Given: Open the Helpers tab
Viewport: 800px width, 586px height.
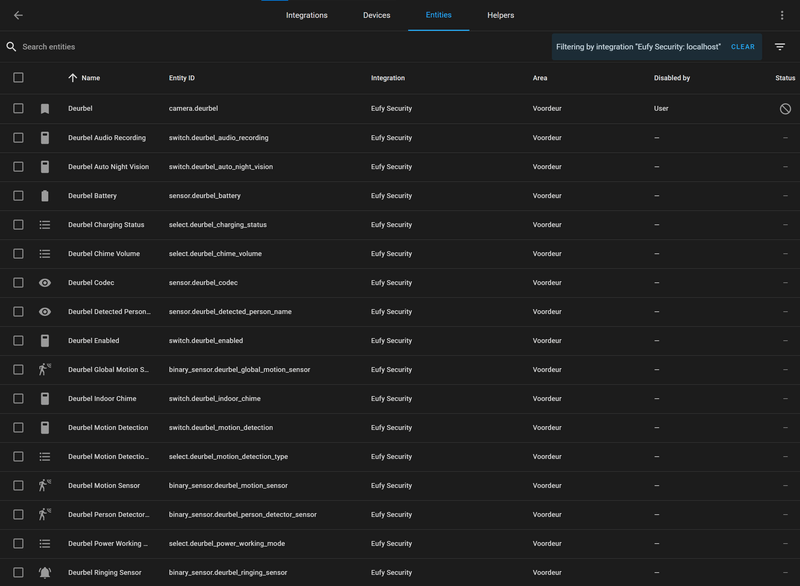Looking at the screenshot, I should click(x=501, y=15).
